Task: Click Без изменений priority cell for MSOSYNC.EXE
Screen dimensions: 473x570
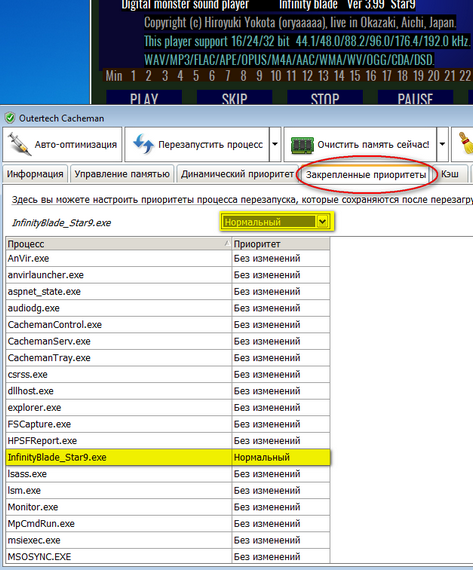Action: (x=281, y=557)
